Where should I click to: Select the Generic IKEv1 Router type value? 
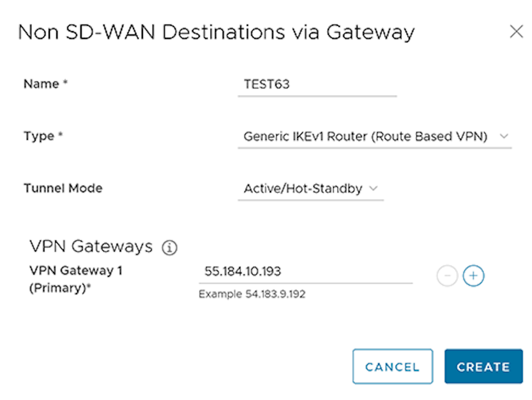365,136
